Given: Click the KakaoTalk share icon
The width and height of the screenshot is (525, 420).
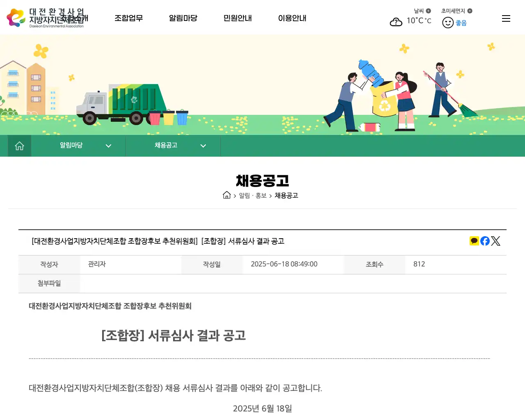Looking at the screenshot, I should tap(474, 241).
